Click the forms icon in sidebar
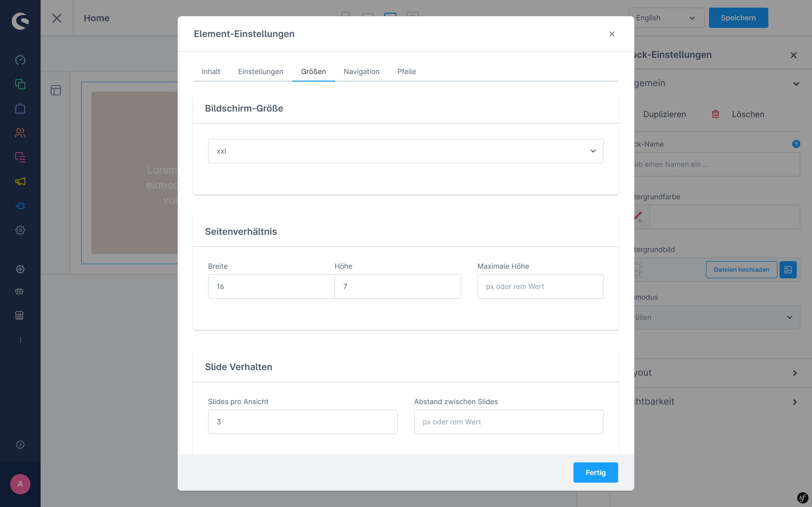The height and width of the screenshot is (507, 812). click(x=21, y=158)
